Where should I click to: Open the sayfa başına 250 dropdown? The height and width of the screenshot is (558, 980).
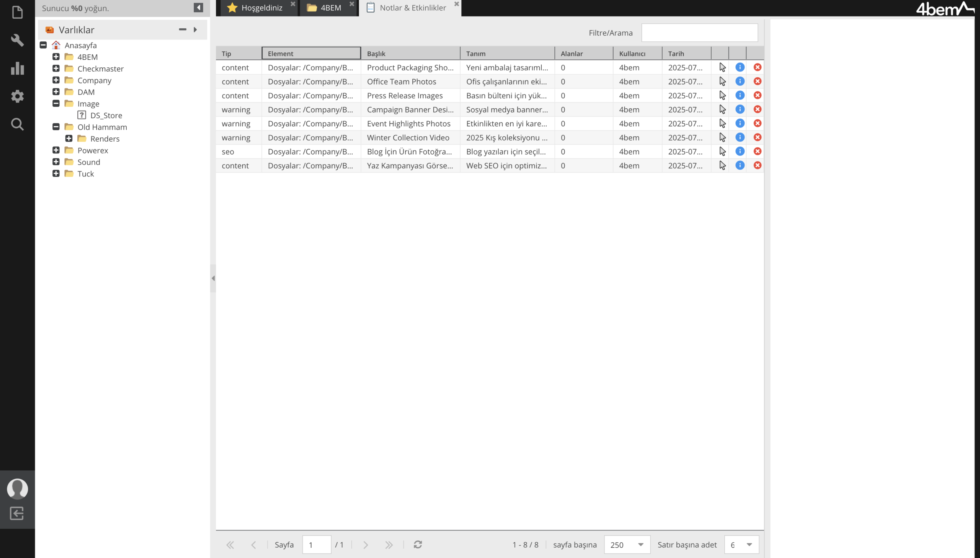point(640,545)
